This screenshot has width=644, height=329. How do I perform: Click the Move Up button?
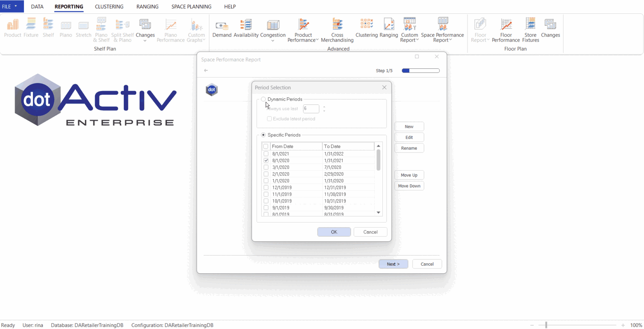pyautogui.click(x=409, y=175)
